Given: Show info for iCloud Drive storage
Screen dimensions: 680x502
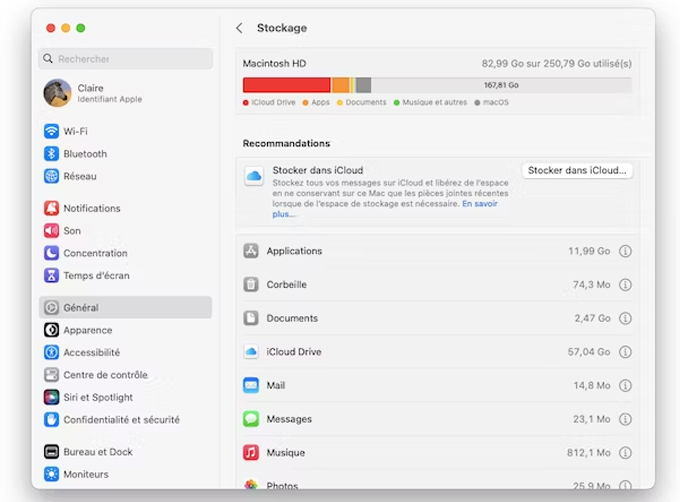Looking at the screenshot, I should (625, 352).
